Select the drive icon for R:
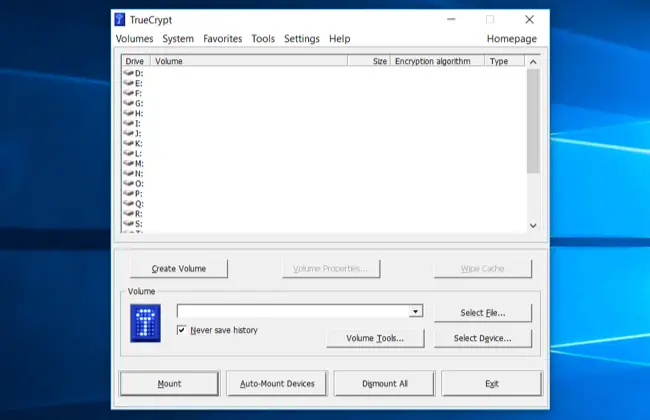The height and width of the screenshot is (420, 650). 129,213
